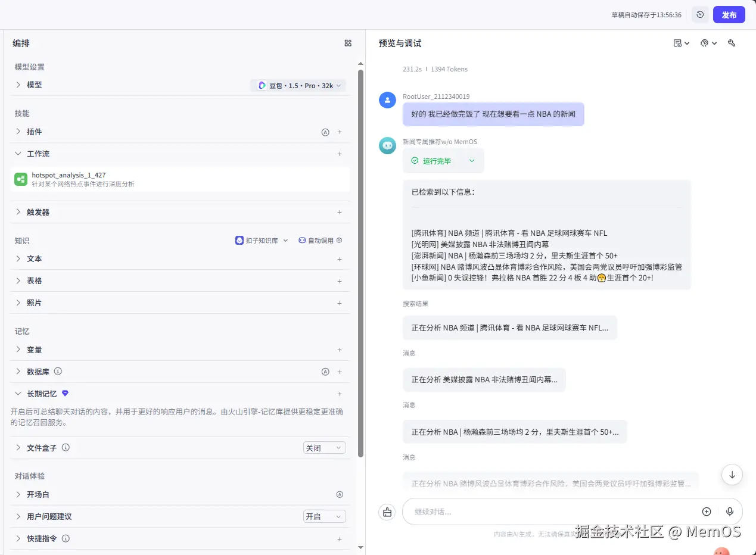Click the info icon next to 数据库

point(58,371)
